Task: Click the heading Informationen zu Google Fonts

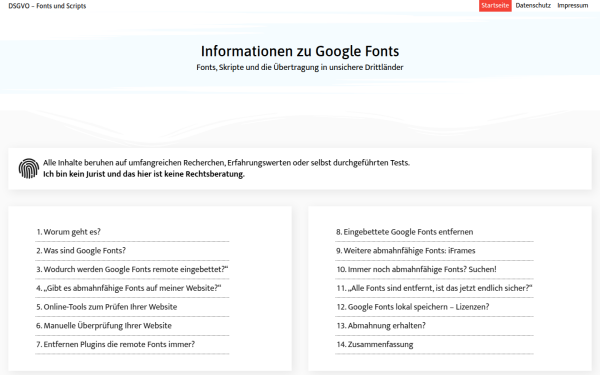Action: 300,51
